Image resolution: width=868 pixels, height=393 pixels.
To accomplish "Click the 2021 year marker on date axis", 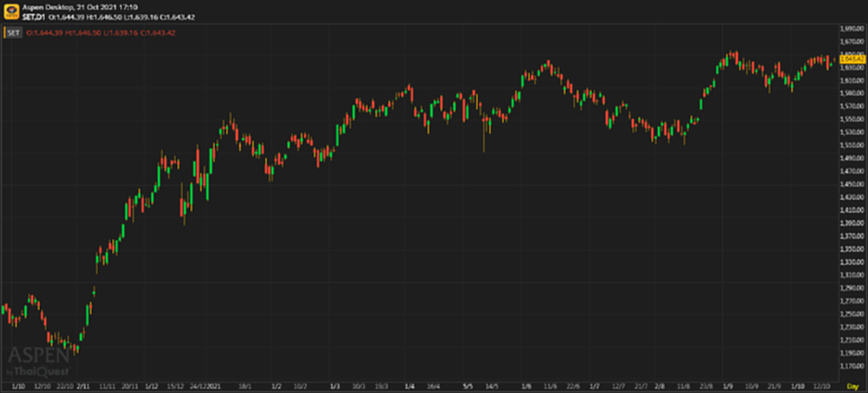I will click(214, 385).
